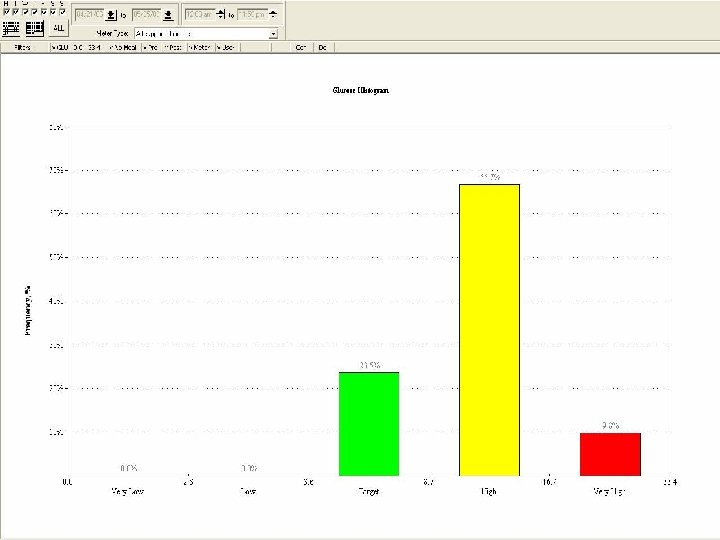Viewport: 720px width, 540px height.
Task: Click the green Target histogram bar
Action: click(369, 424)
